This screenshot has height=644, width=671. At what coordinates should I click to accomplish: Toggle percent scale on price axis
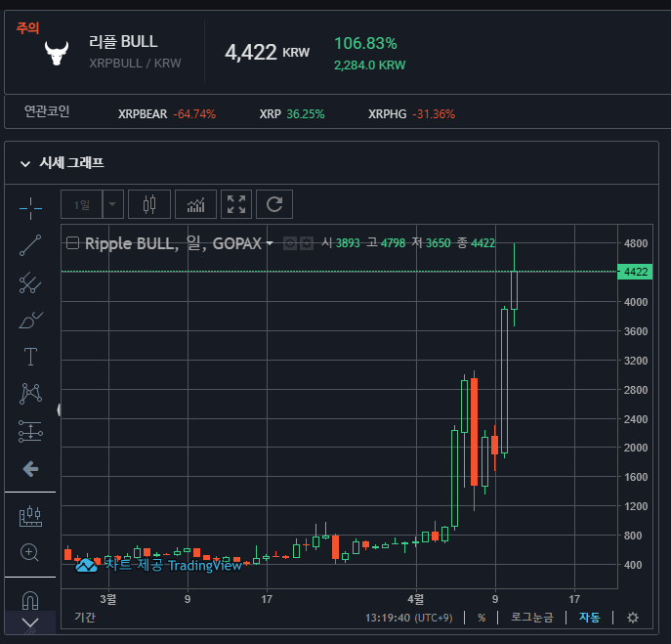coord(482,618)
